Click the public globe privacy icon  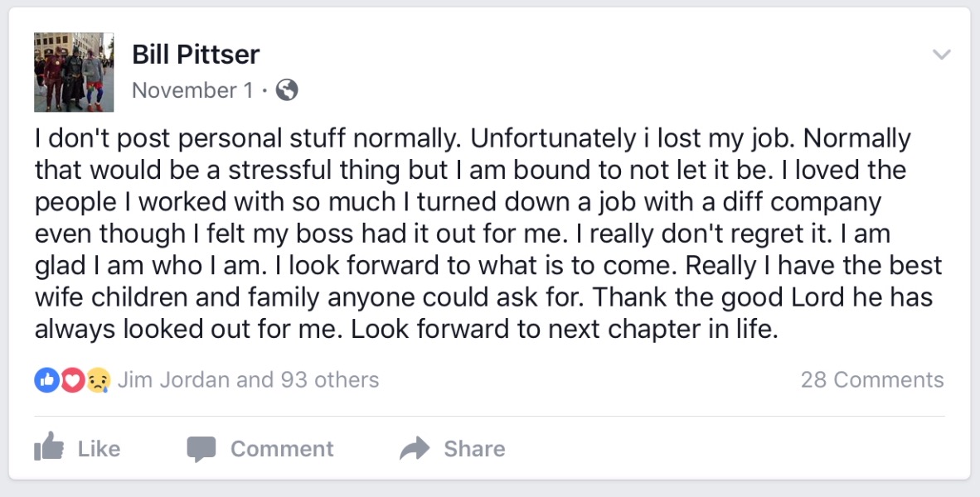click(287, 90)
